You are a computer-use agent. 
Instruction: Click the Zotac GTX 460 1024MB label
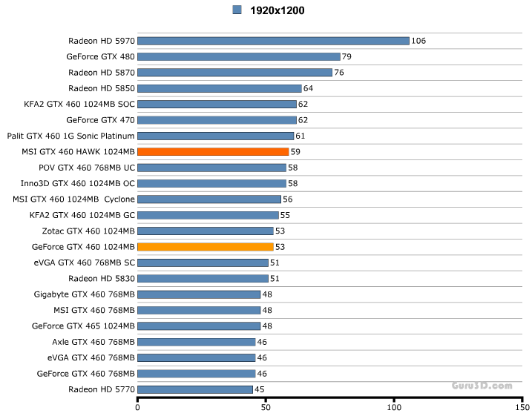[x=89, y=231]
